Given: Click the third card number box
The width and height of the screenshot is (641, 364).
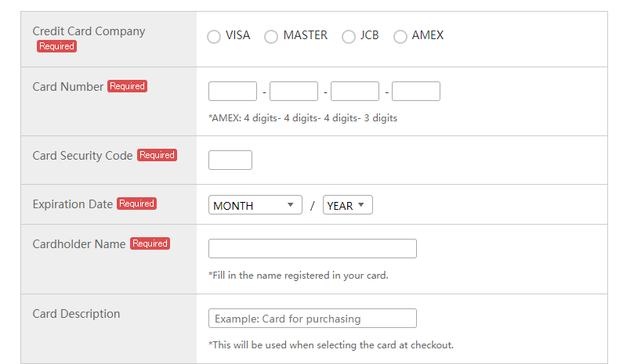Looking at the screenshot, I should point(355,92).
